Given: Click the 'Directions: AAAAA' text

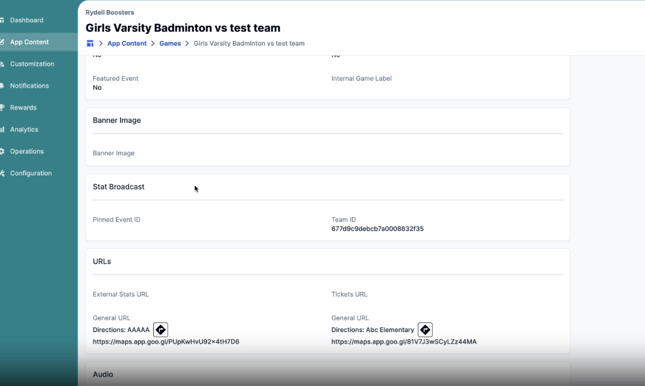Looking at the screenshot, I should tap(121, 330).
